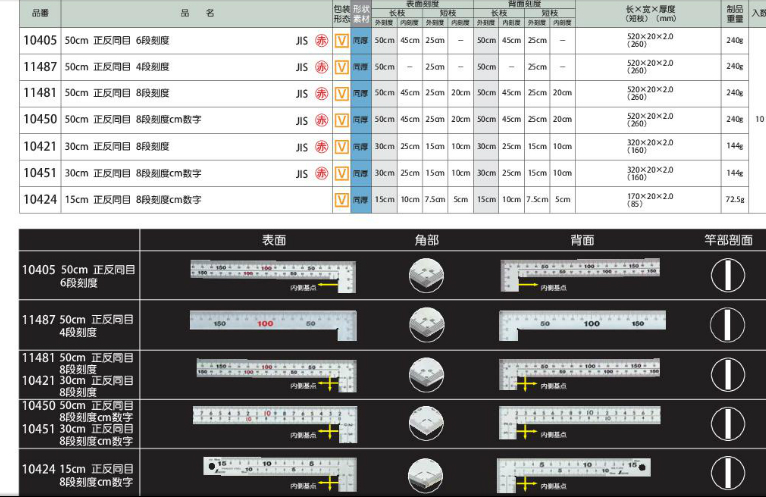This screenshot has width=766, height=497.
Task: Click the red 赤 circle mark in row 10405
Action: coord(321,41)
